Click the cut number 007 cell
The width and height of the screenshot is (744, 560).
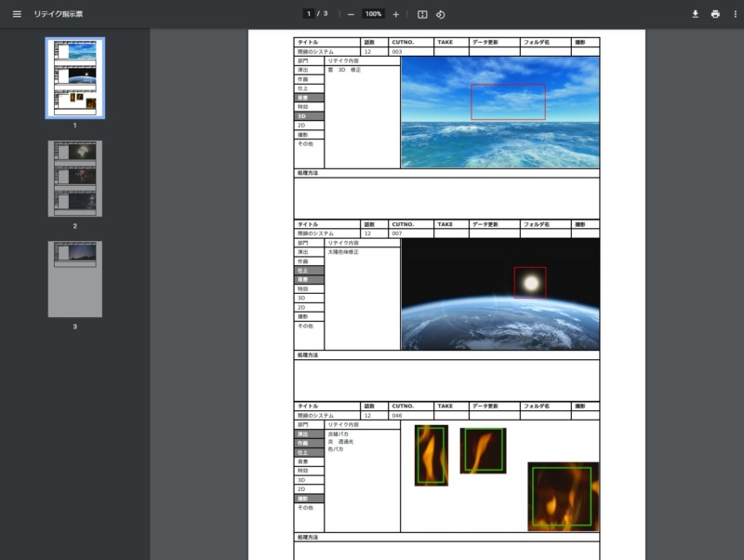pyautogui.click(x=410, y=233)
